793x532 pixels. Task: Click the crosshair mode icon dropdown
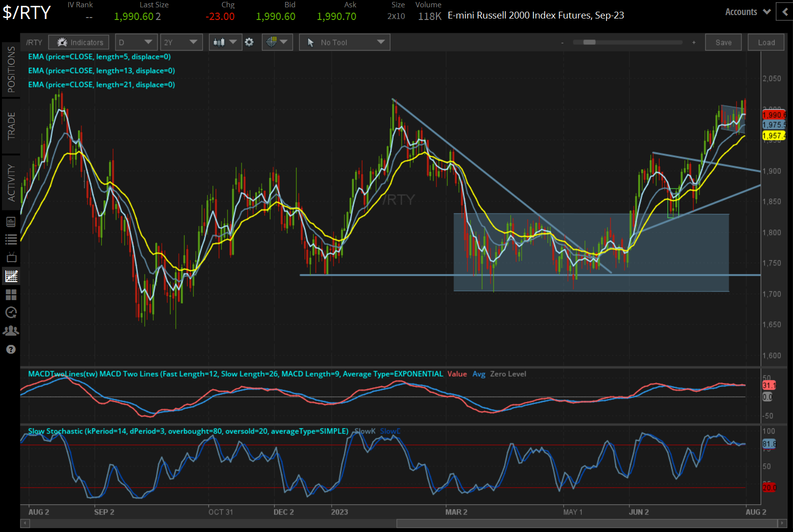point(277,42)
